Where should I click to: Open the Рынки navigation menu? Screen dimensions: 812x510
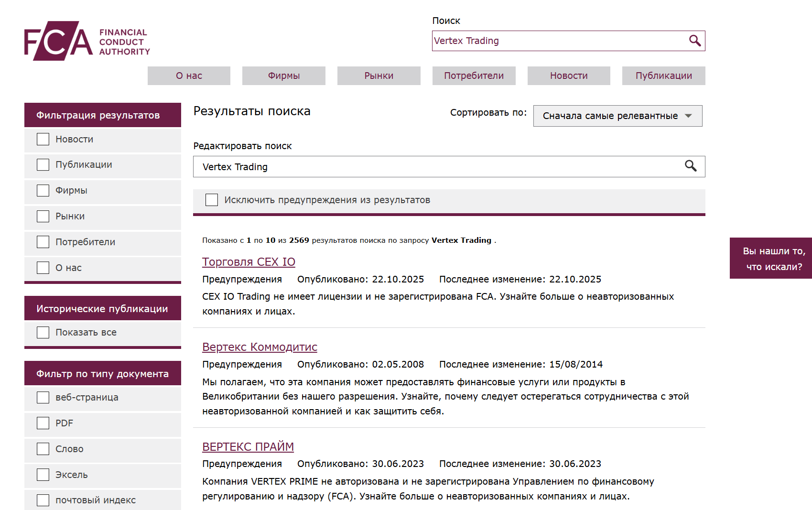coord(379,76)
